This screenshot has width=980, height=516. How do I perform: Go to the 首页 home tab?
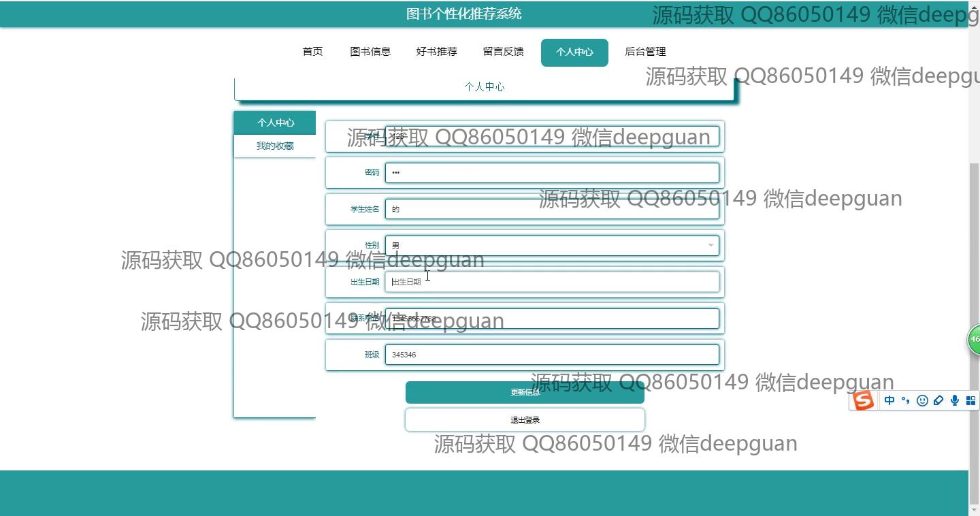pyautogui.click(x=312, y=52)
